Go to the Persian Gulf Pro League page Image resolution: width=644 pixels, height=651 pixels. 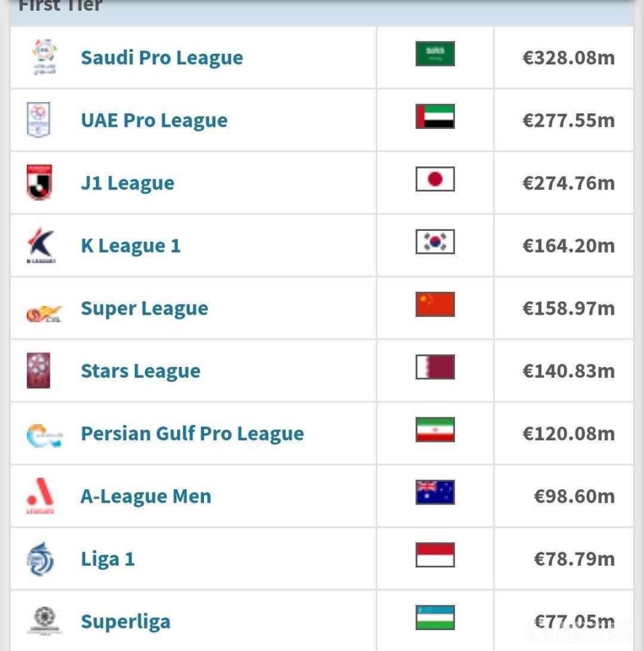coord(192,434)
